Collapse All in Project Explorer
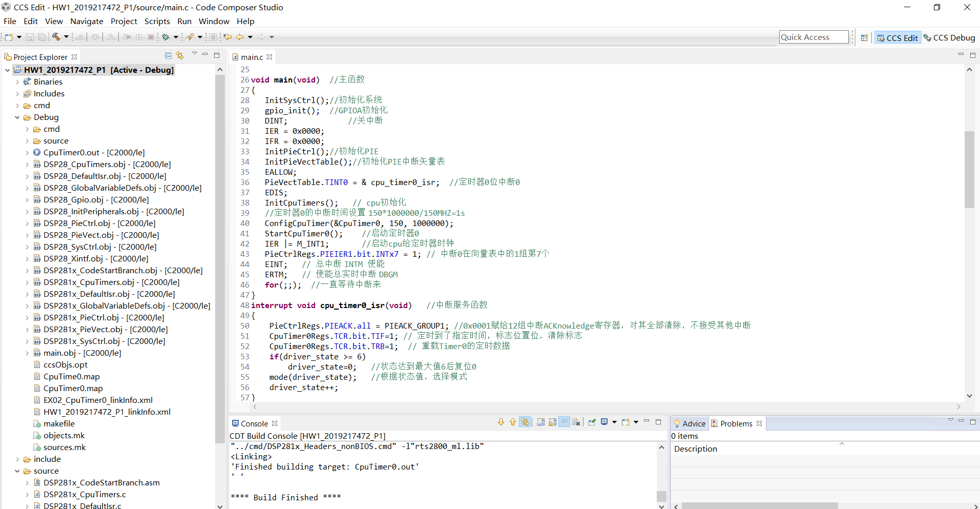 (x=168, y=55)
